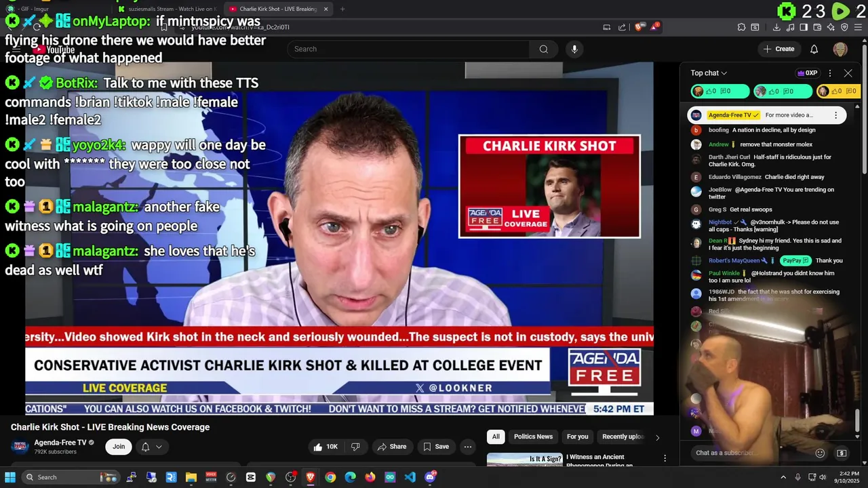The width and height of the screenshot is (868, 488).
Task: Open Leo AI sparkle icon in toolbar
Action: pyautogui.click(x=831, y=27)
